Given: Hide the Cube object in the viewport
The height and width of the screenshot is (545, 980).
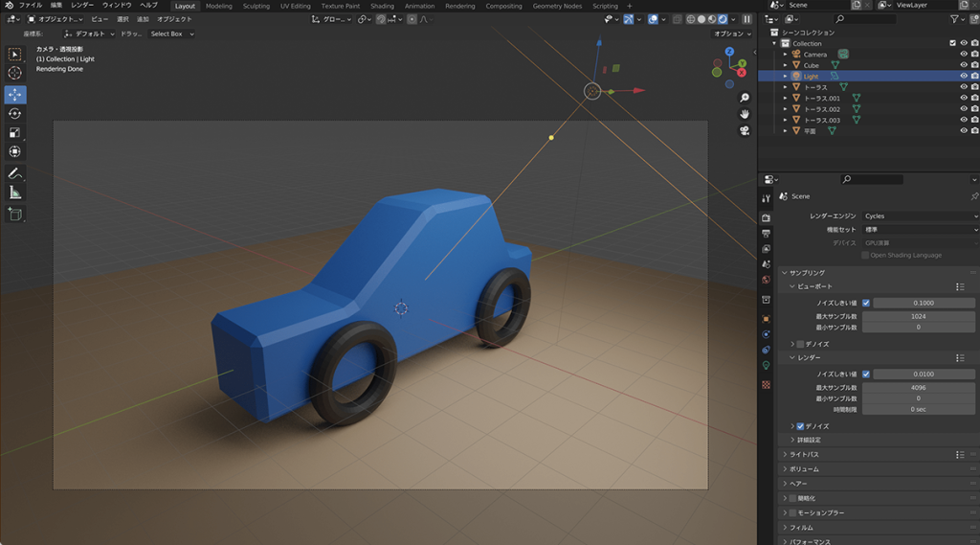Looking at the screenshot, I should point(964,65).
